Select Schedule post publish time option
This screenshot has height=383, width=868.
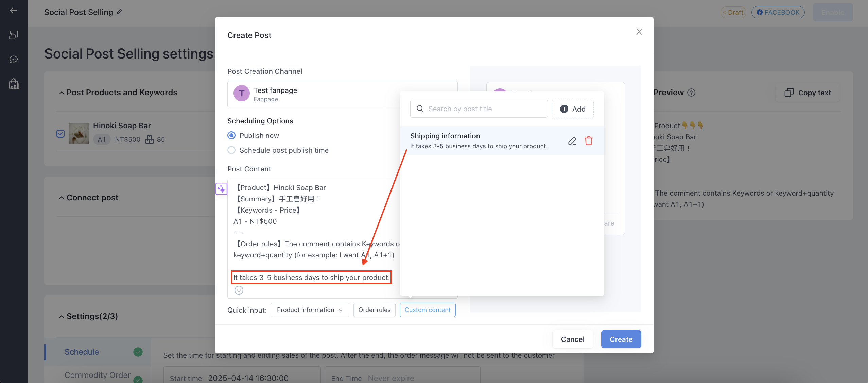[x=231, y=150]
